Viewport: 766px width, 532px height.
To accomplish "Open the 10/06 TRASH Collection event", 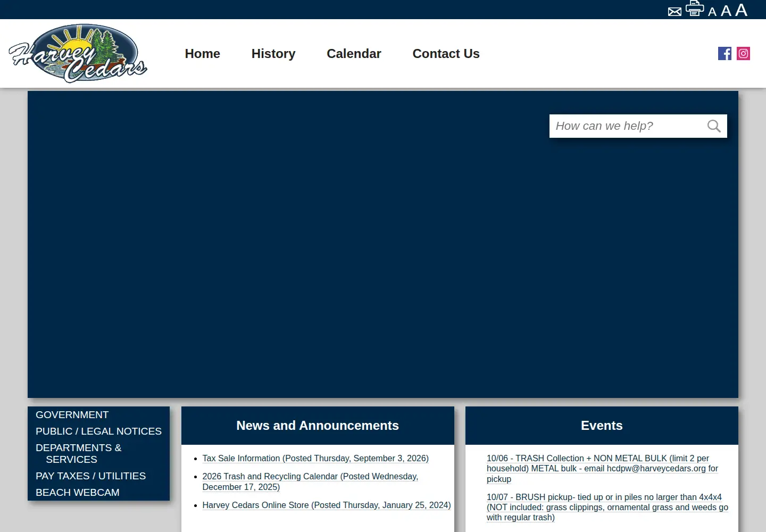I will (x=602, y=469).
